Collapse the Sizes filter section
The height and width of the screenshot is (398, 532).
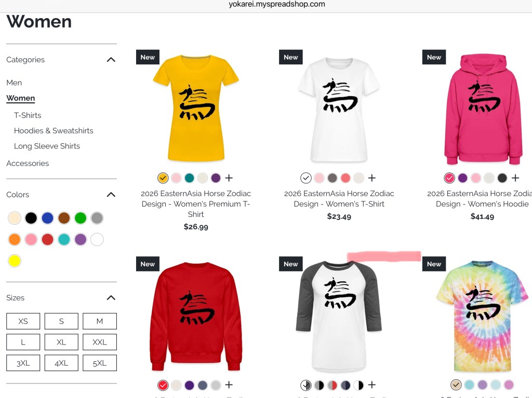111,298
